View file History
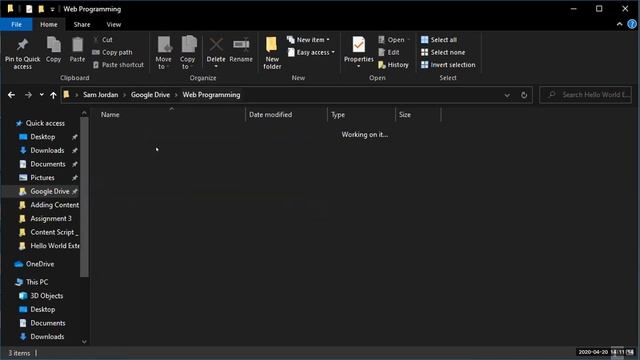Image resolution: width=640 pixels, height=360 pixels. [x=393, y=64]
